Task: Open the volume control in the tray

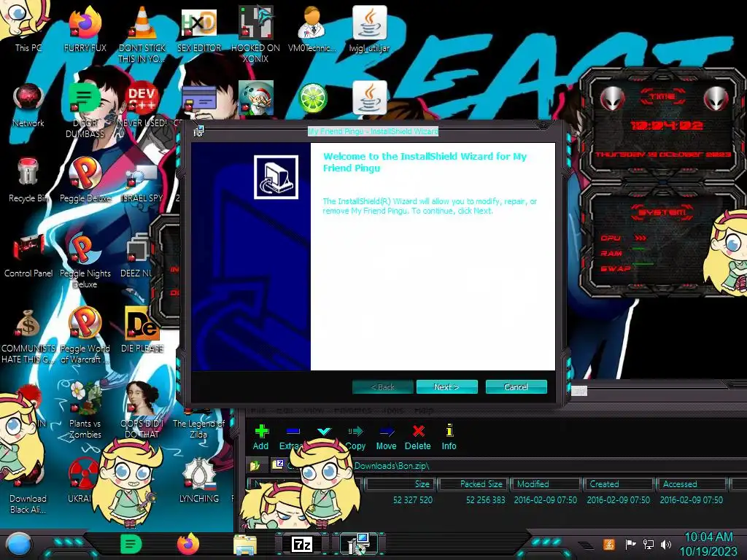Action: pos(666,544)
